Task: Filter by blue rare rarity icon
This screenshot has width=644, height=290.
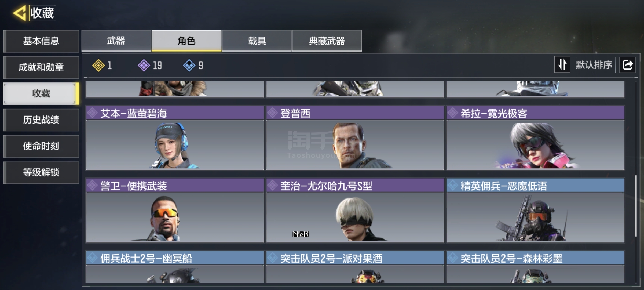Action: pyautogui.click(x=189, y=65)
